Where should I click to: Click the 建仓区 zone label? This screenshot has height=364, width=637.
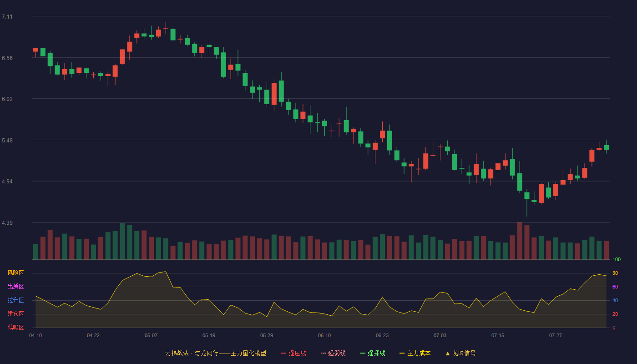pos(15,314)
